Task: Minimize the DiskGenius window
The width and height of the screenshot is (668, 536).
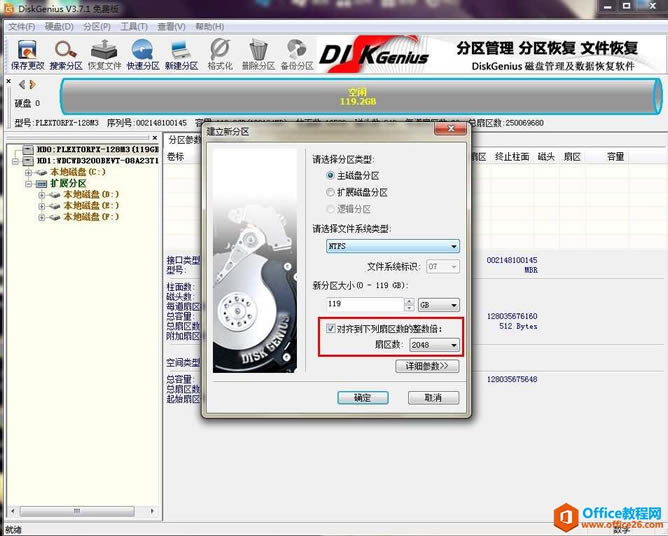Action: pos(608,6)
